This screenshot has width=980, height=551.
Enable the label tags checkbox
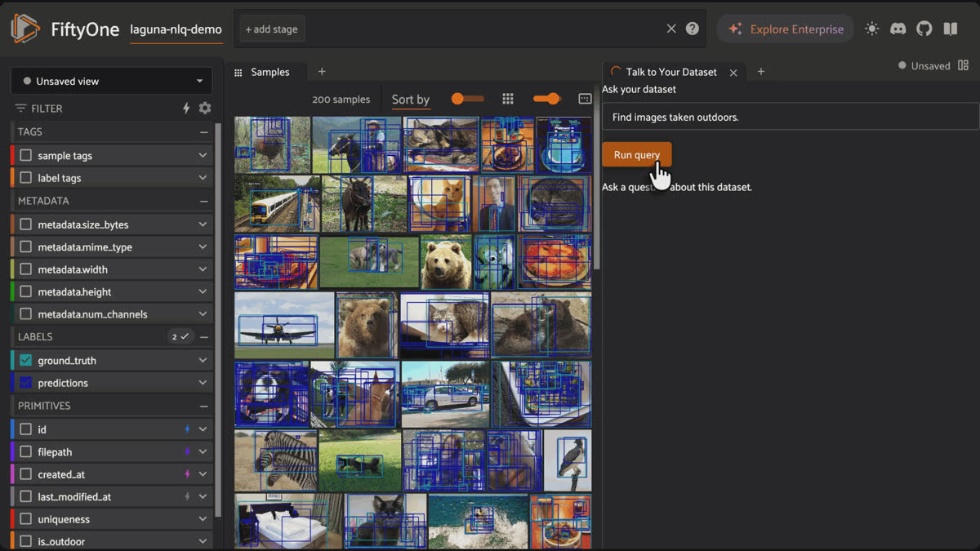click(x=26, y=178)
